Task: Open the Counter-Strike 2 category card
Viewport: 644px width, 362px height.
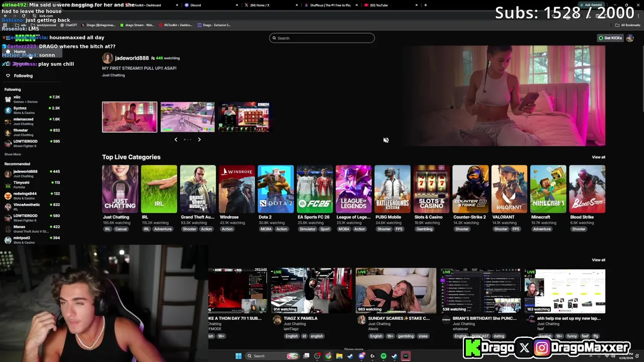Action: 470,189
